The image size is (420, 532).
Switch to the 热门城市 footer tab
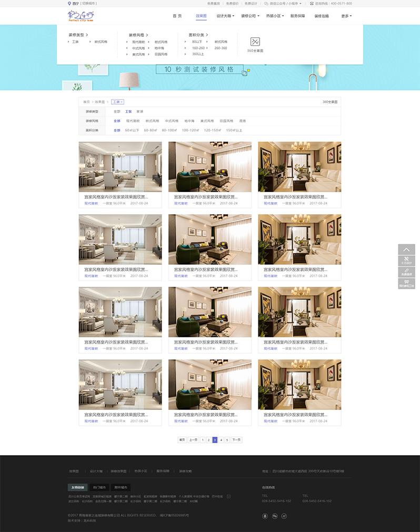(100, 487)
